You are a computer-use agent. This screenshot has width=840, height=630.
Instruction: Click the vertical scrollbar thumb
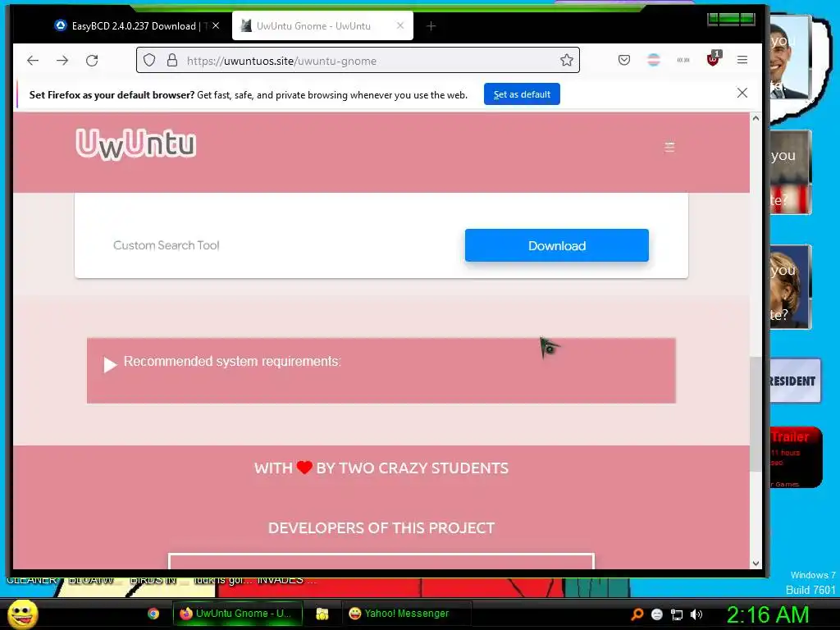756,414
